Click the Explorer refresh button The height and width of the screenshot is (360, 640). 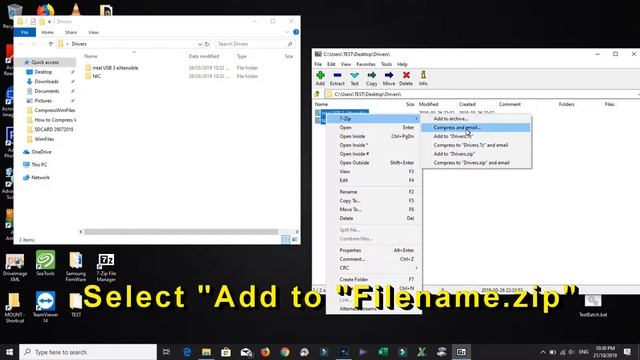pyautogui.click(x=207, y=44)
